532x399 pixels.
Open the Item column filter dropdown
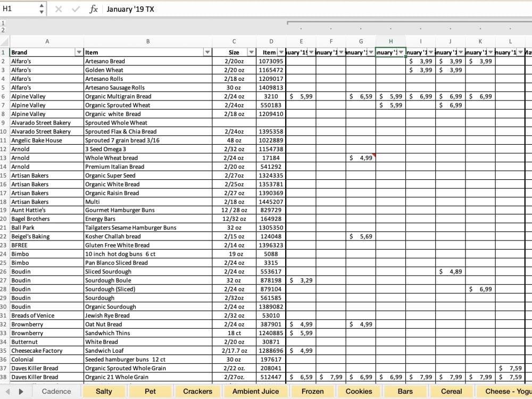(x=207, y=52)
